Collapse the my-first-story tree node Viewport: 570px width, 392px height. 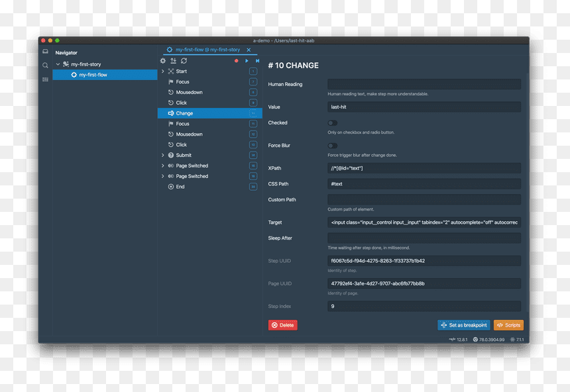58,64
